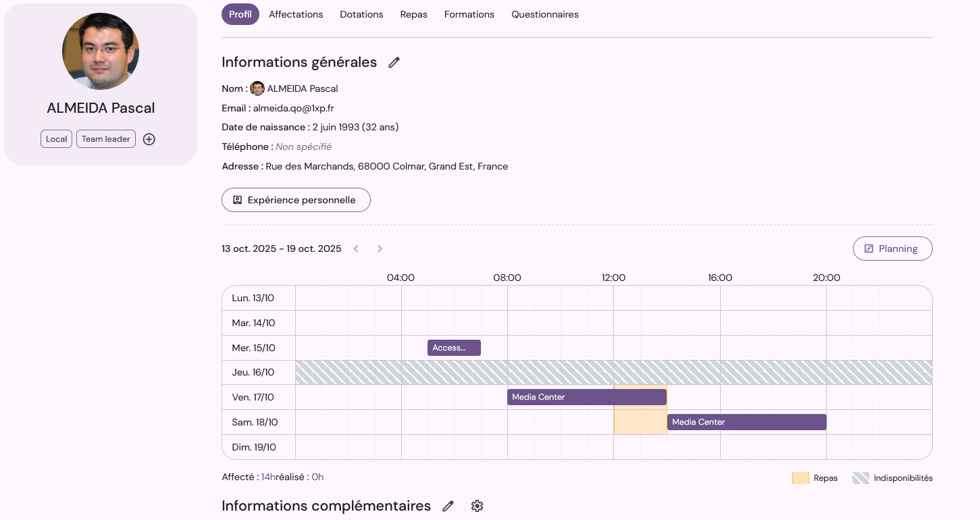Click the email almeida.qo@1xp.fr
980x520 pixels.
(x=293, y=108)
